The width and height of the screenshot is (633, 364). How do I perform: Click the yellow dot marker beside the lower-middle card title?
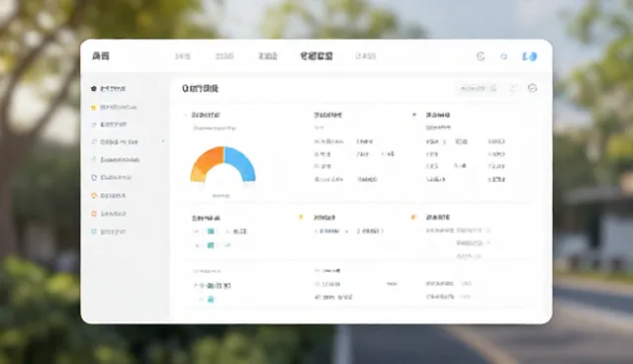301,217
